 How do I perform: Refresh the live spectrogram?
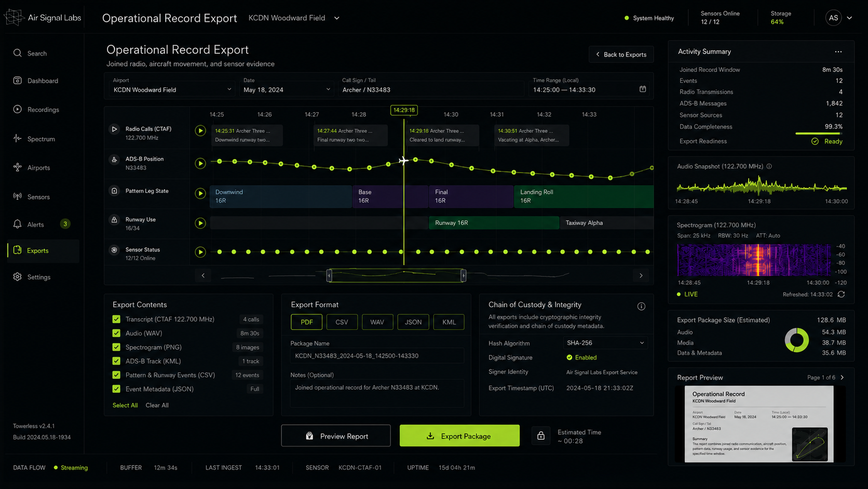[x=841, y=294]
